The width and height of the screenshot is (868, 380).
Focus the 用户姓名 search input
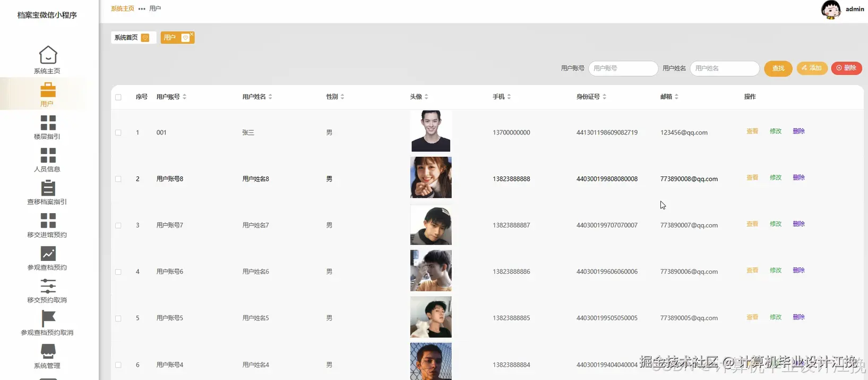725,68
